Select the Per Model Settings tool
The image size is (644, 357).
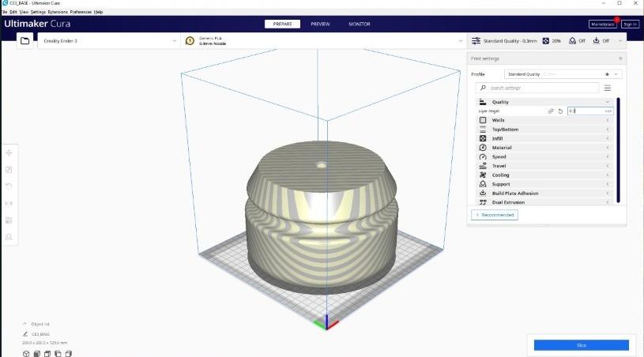9,220
